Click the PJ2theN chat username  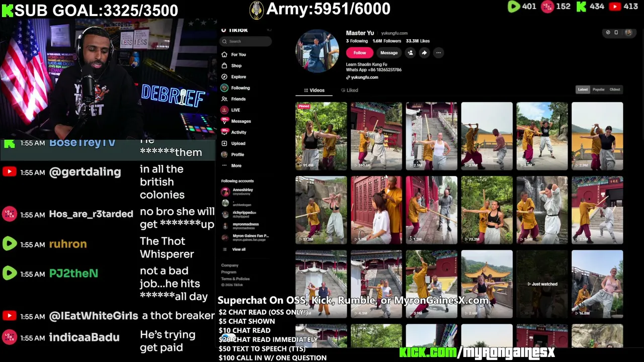point(73,274)
